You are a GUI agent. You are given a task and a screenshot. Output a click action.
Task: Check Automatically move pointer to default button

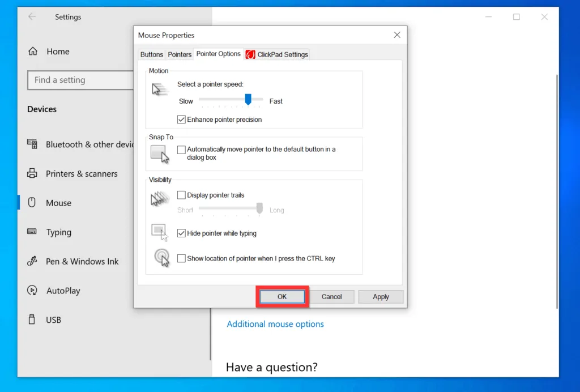click(181, 150)
